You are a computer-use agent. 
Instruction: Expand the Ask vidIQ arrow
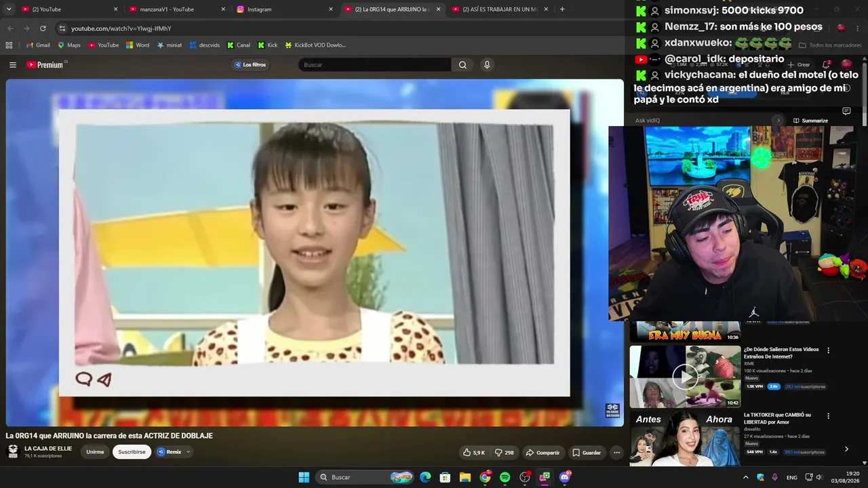[778, 121]
